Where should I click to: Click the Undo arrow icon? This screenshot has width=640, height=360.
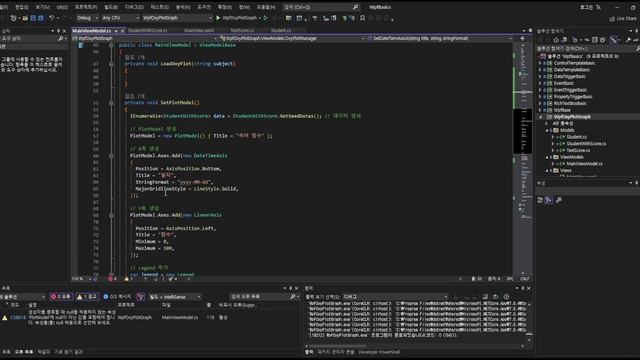(51, 18)
